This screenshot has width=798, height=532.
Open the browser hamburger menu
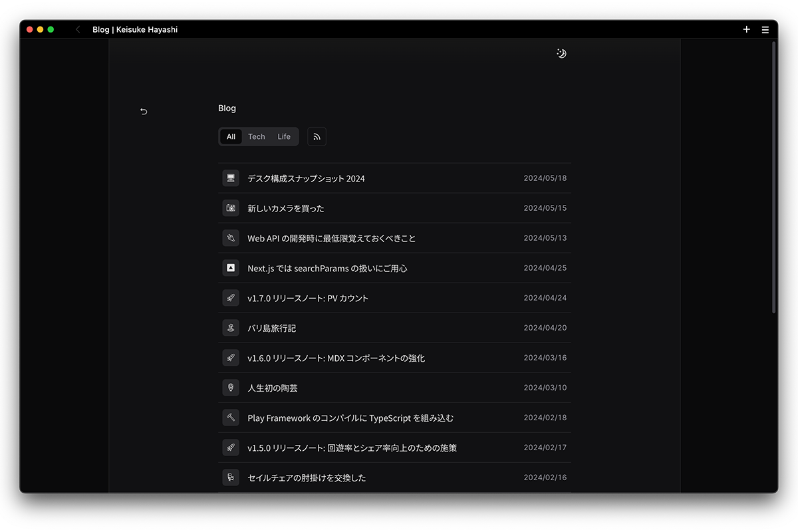point(765,29)
